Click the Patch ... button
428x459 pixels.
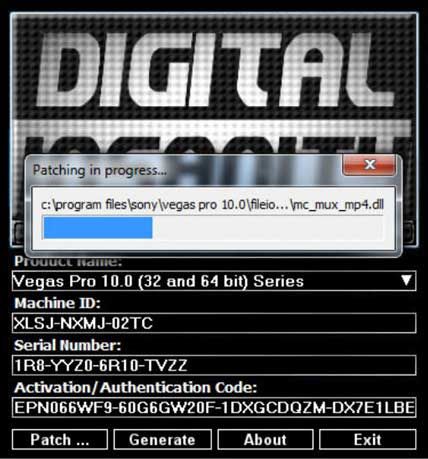pyautogui.click(x=60, y=439)
